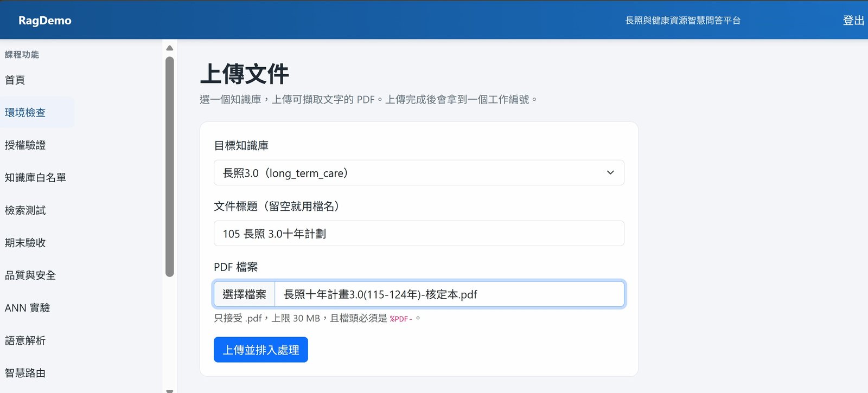This screenshot has height=393, width=868.
Task: Expand the 目標知識庫 dropdown
Action: click(x=419, y=173)
